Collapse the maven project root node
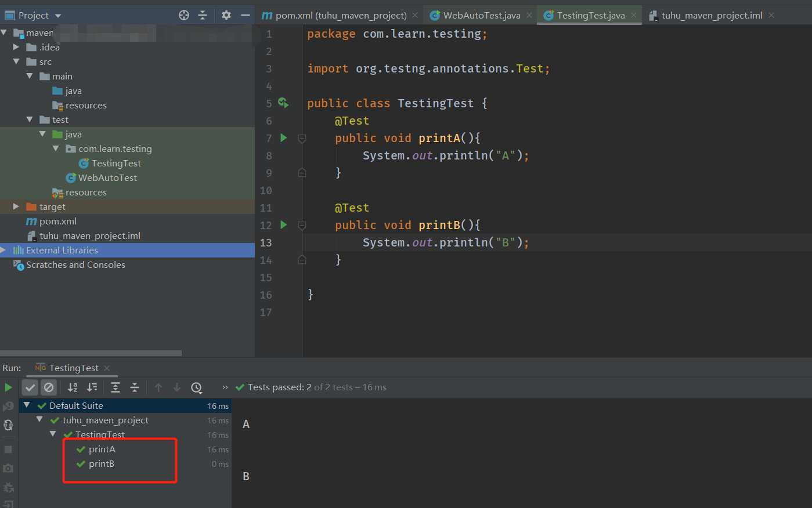This screenshot has width=812, height=508. (x=5, y=32)
